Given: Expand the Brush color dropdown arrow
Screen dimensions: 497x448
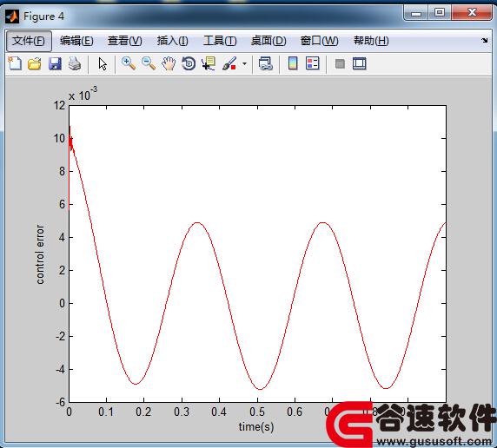Looking at the screenshot, I should pos(244,63).
